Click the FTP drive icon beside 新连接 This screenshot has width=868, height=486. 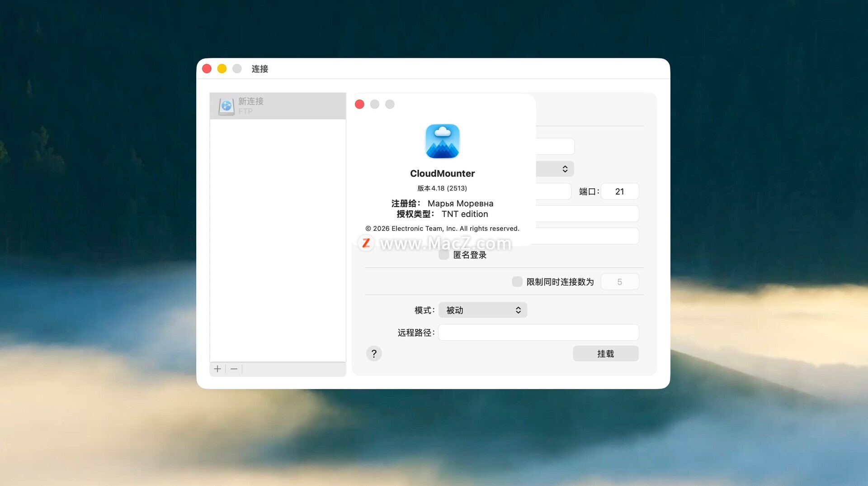226,106
